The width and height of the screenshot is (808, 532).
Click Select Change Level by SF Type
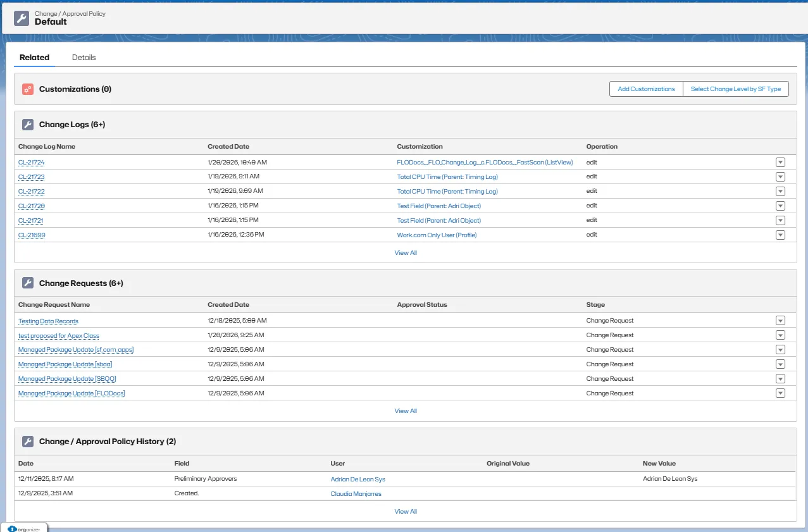point(735,89)
